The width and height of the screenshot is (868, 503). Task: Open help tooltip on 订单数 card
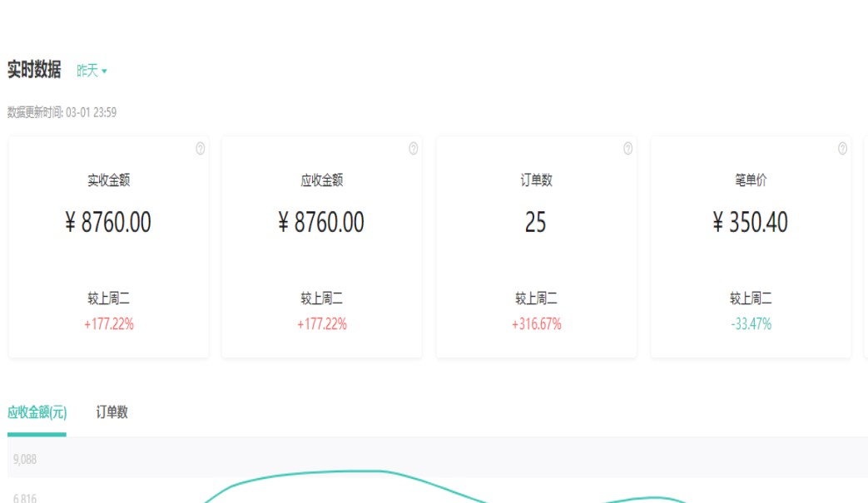[x=627, y=149]
